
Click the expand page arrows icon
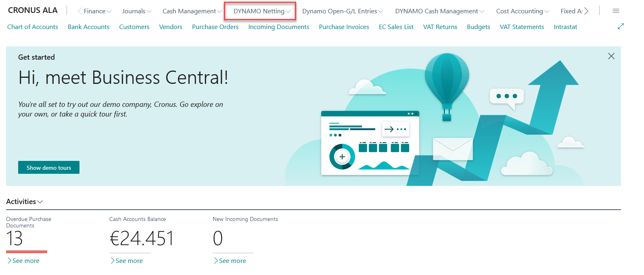pyautogui.click(x=621, y=27)
